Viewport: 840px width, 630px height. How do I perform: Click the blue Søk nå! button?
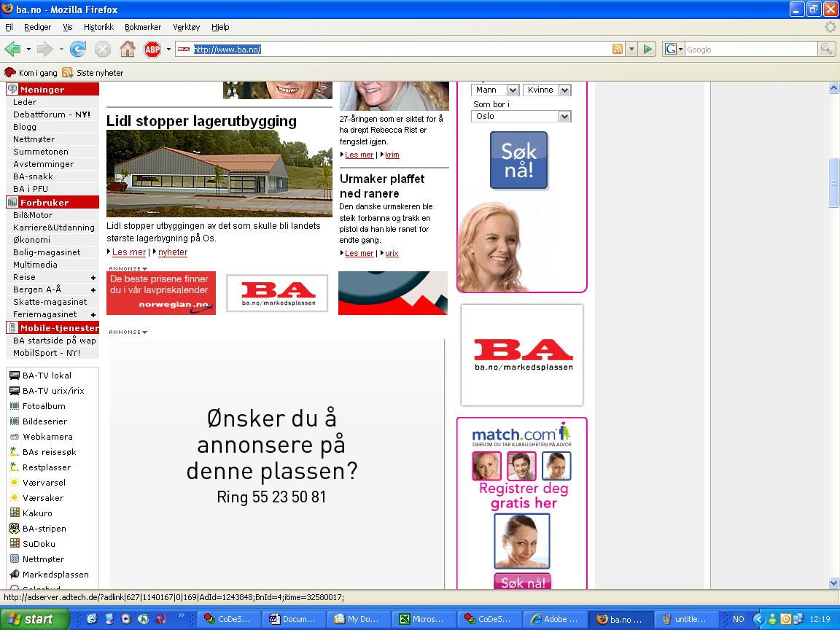click(x=518, y=160)
